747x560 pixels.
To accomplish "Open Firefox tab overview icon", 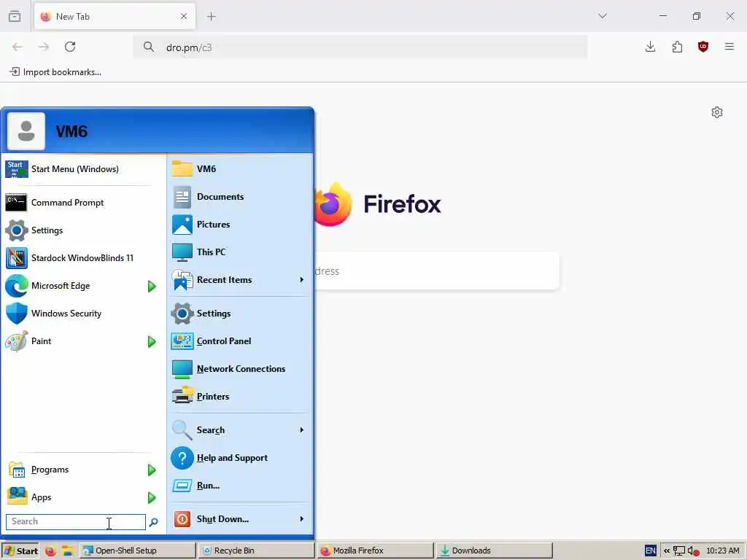I will pyautogui.click(x=15, y=16).
